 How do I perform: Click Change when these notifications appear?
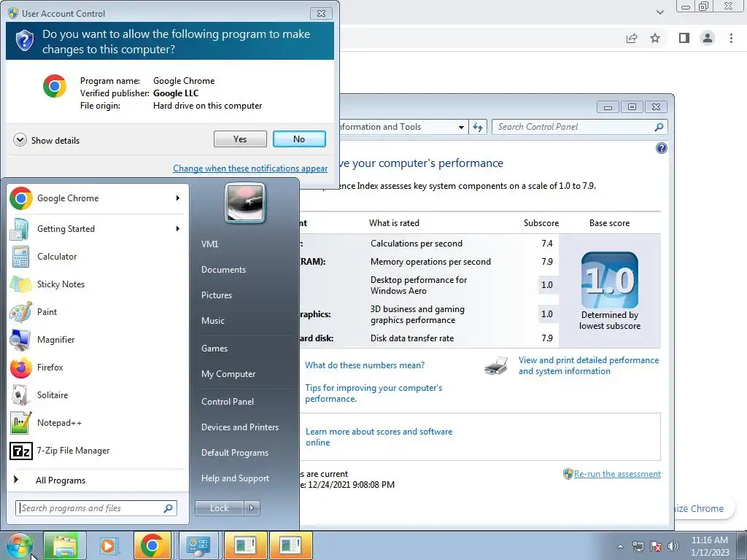pos(250,168)
